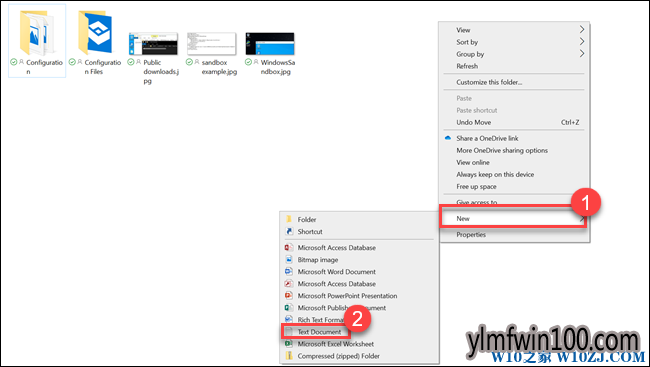Expand the Sort by submenu arrow
The width and height of the screenshot is (650, 367).
click(582, 41)
